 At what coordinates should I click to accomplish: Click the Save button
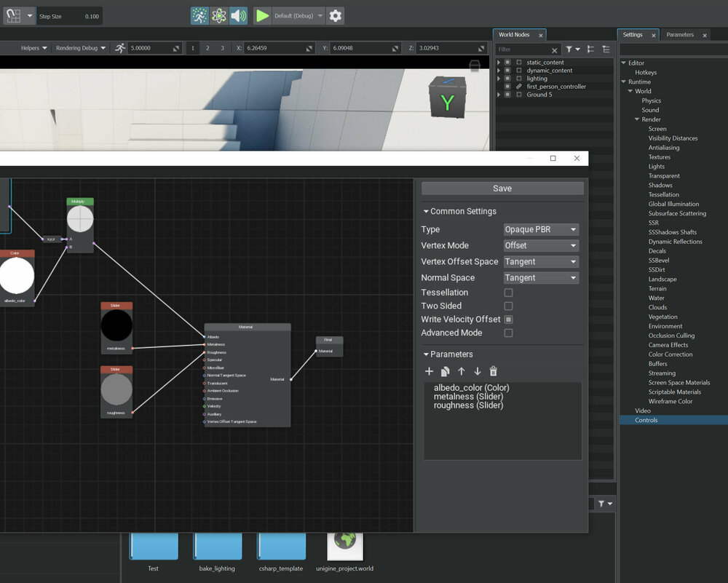click(502, 189)
